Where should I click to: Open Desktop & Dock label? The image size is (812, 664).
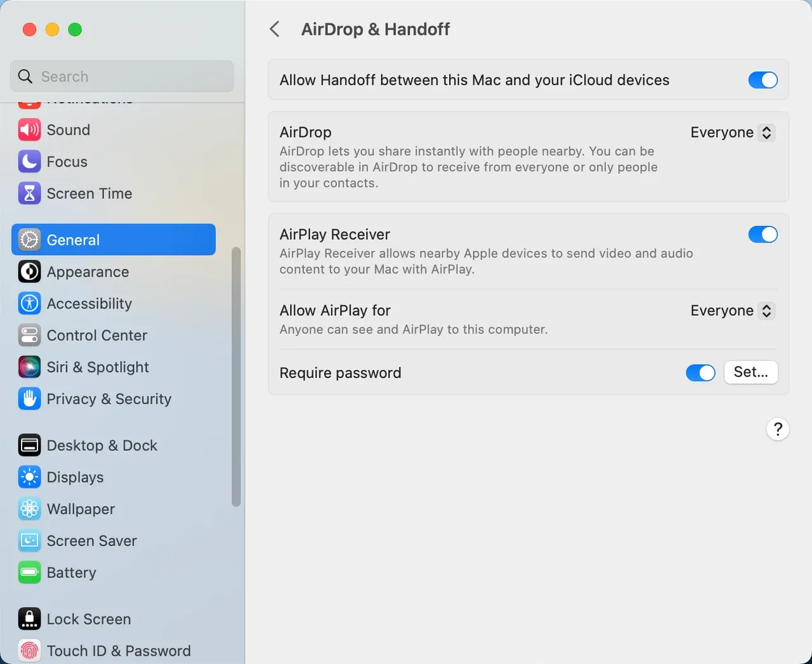click(102, 445)
